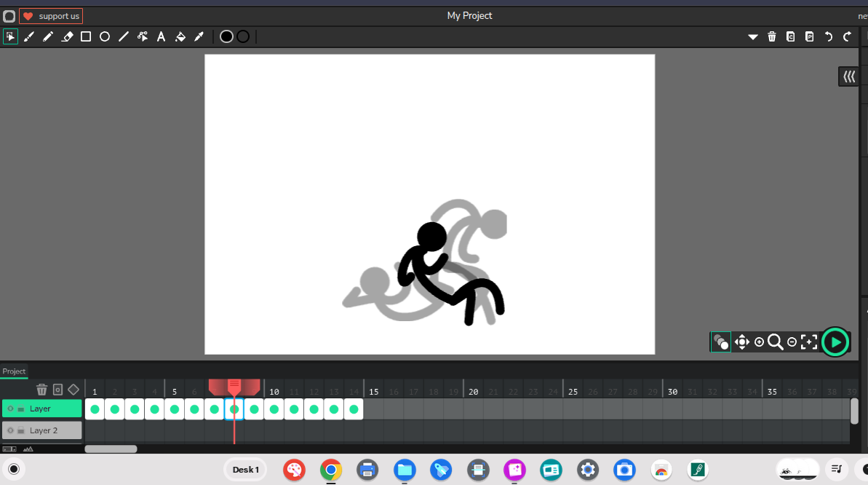
Task: Play the animation preview
Action: (x=835, y=342)
